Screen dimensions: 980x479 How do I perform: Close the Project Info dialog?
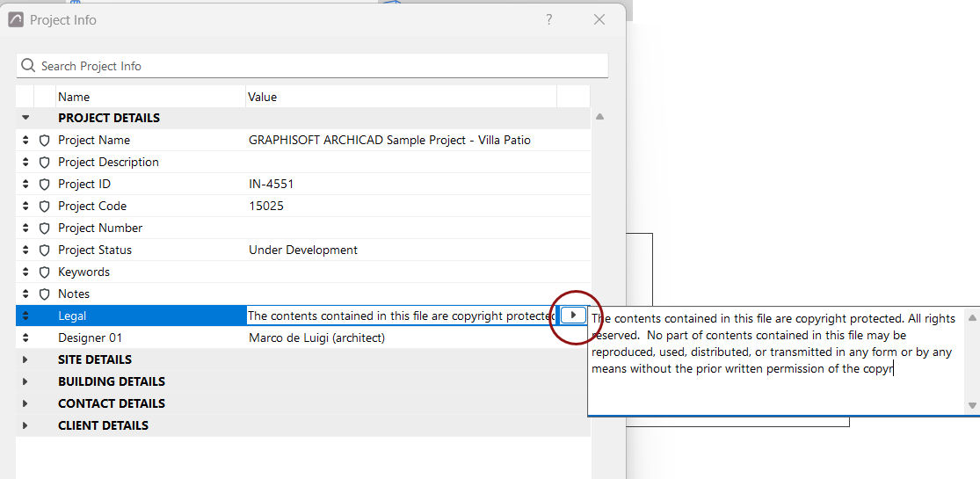[x=599, y=20]
